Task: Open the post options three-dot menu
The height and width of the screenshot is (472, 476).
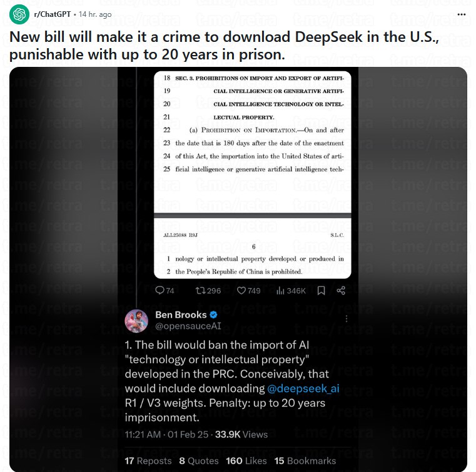Action: (x=461, y=14)
